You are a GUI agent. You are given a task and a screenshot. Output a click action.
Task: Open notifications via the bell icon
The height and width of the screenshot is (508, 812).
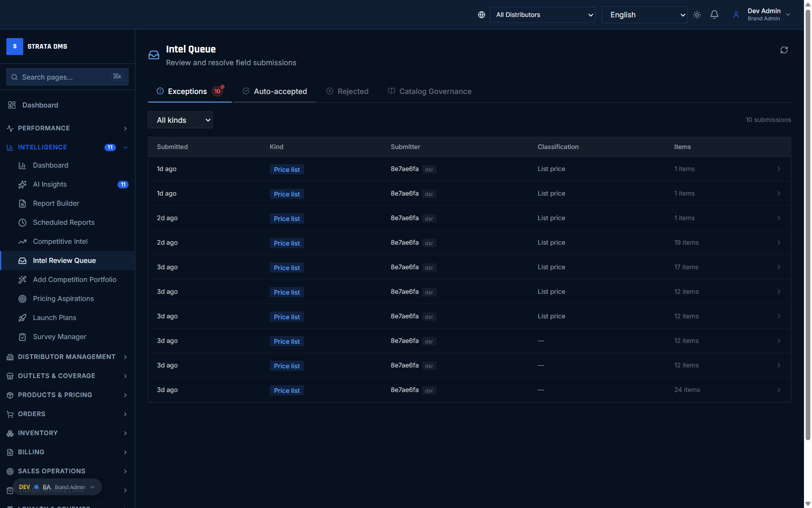click(x=714, y=14)
